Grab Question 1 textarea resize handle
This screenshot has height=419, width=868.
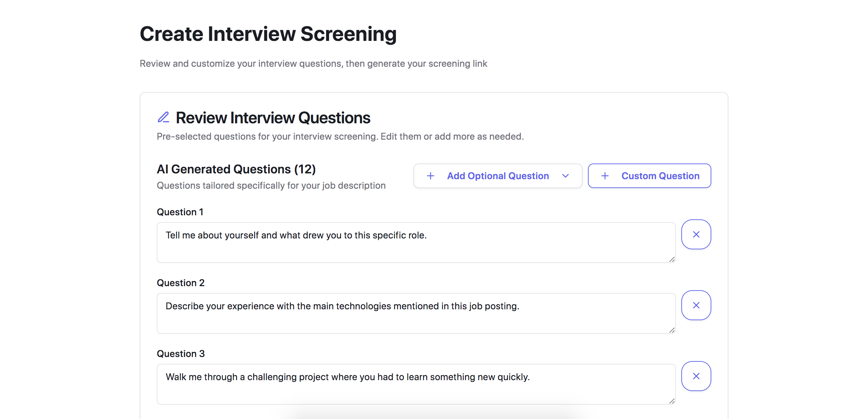[x=672, y=260]
